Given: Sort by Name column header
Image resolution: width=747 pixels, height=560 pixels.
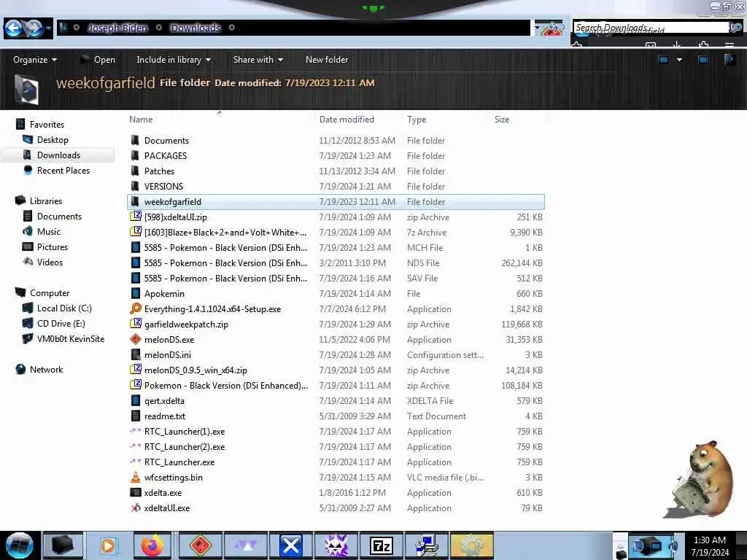Looking at the screenshot, I should pos(141,120).
